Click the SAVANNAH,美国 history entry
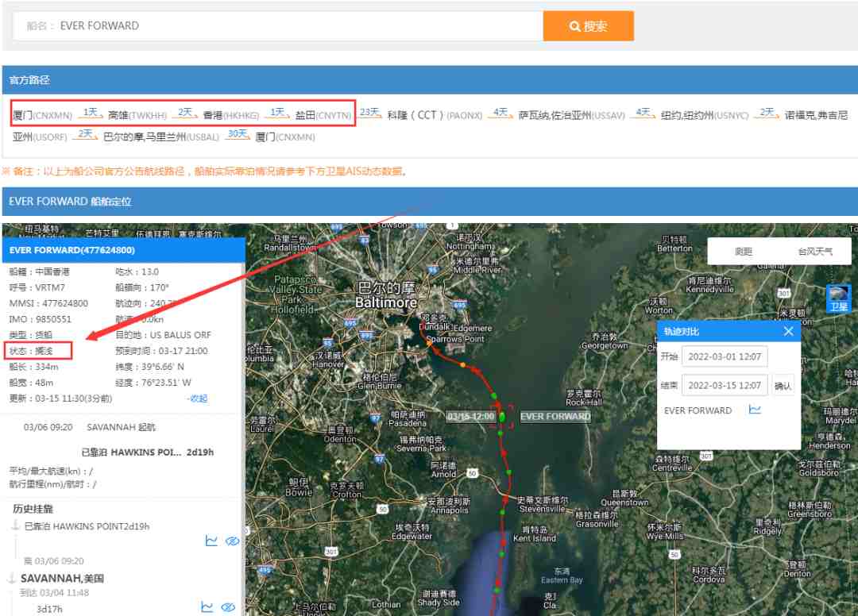Screen dimensions: 858x616 pyautogui.click(x=63, y=578)
